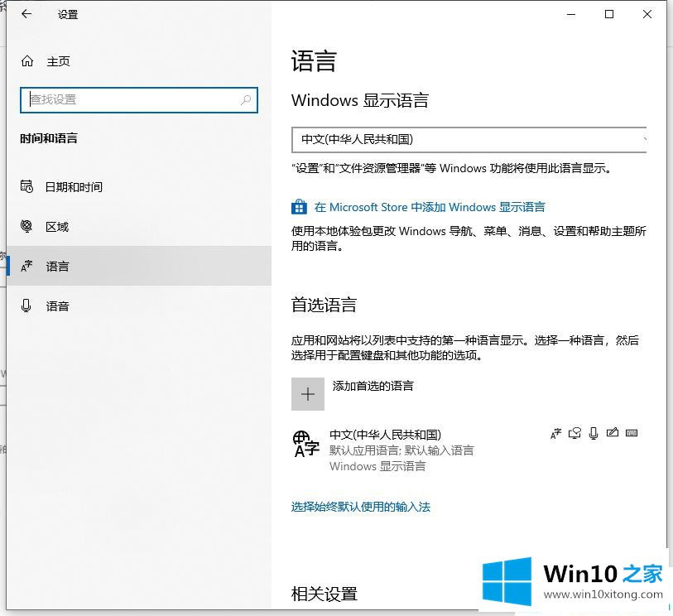The height and width of the screenshot is (616, 673).
Task: Select 区域 in sidebar
Action: [x=138, y=226]
